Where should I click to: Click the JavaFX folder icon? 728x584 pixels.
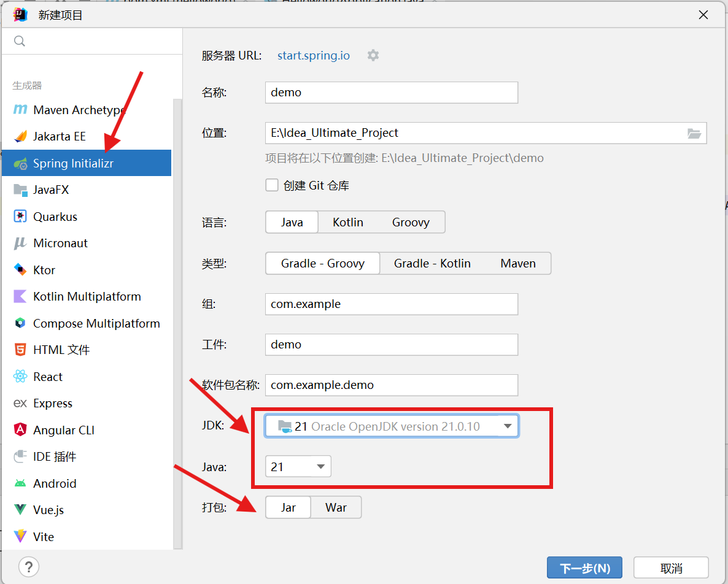click(x=20, y=190)
